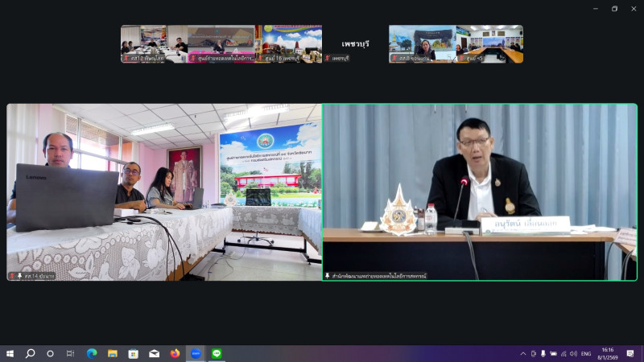Open the Mail app
This screenshot has width=644, height=362.
click(154, 353)
